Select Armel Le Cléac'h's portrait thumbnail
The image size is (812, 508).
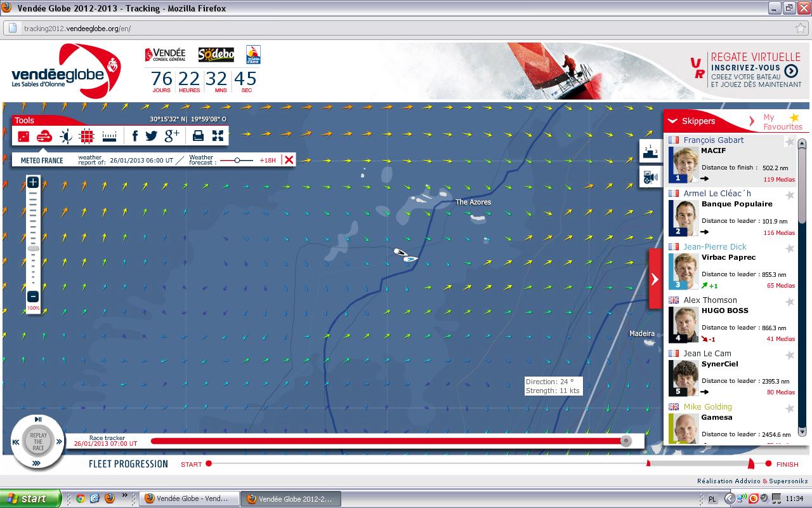click(685, 218)
